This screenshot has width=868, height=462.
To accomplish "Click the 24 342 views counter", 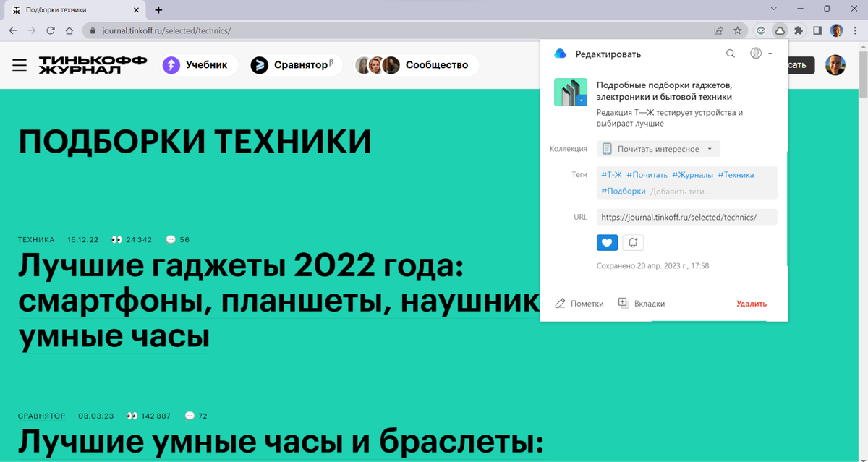I will click(132, 239).
